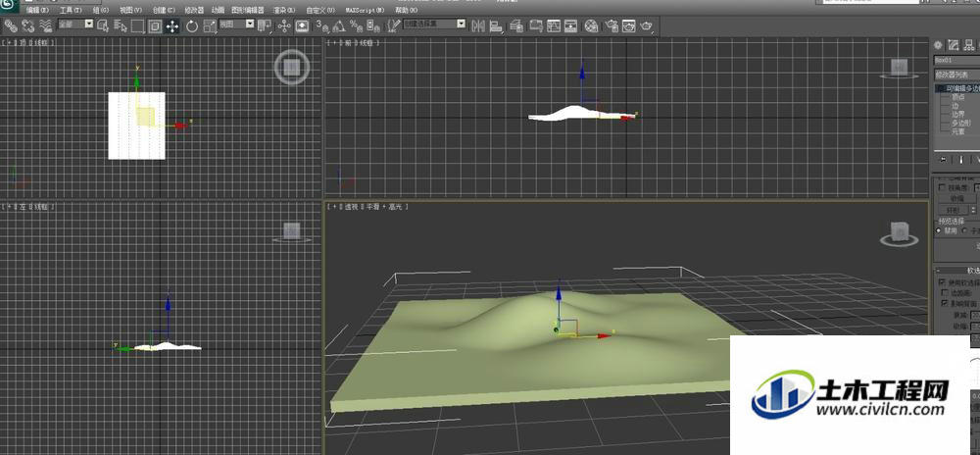The height and width of the screenshot is (455, 980).
Task: Toggle the 按角度 checkbox
Action: [942, 187]
